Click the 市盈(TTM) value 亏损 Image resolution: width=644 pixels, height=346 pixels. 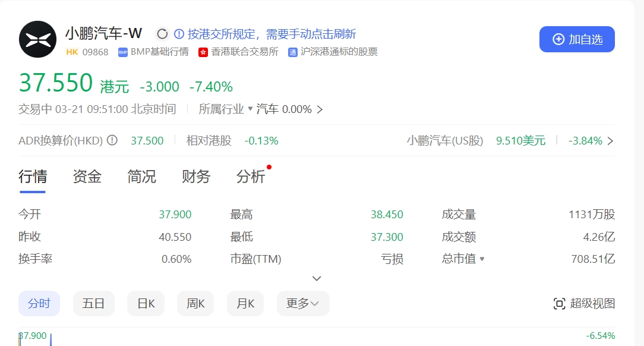point(392,259)
